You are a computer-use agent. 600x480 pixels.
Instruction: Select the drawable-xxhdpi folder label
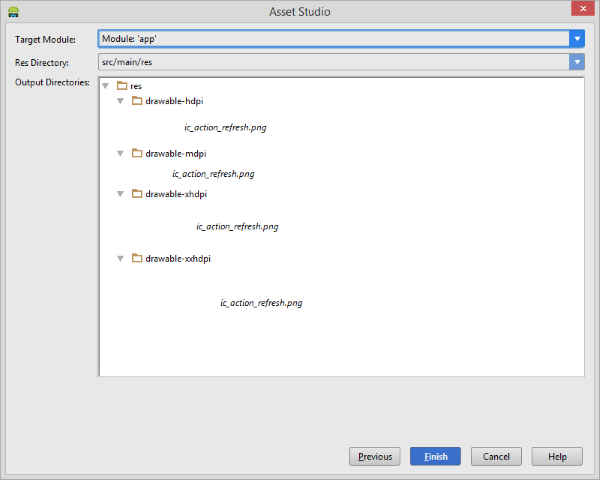[178, 259]
